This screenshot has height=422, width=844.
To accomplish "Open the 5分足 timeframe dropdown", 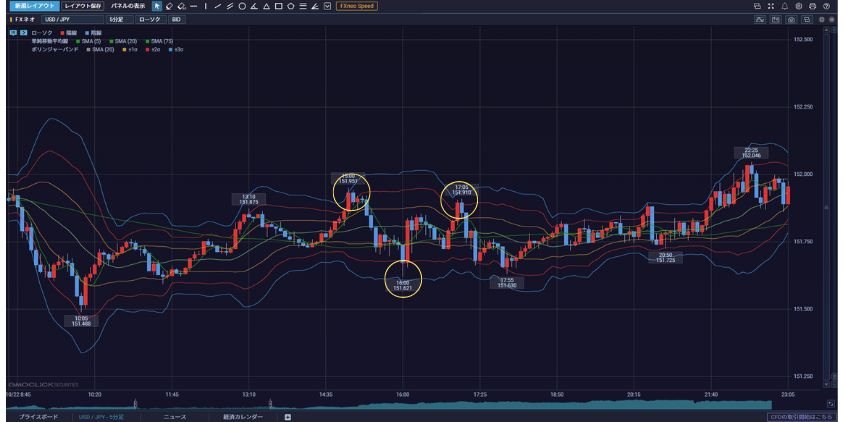I will click(x=117, y=19).
